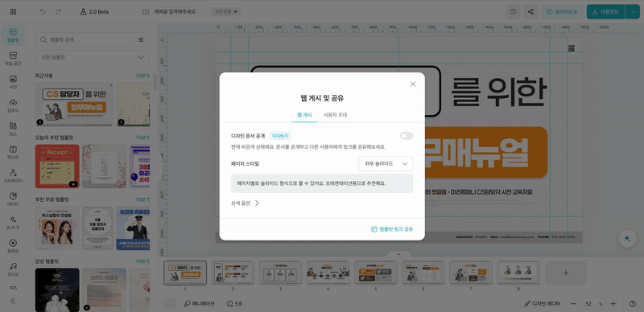Viewport: 644px width, 312px height.
Task: Click 더보기 next to 오늘의 추천 템플릿
Action: [143, 138]
